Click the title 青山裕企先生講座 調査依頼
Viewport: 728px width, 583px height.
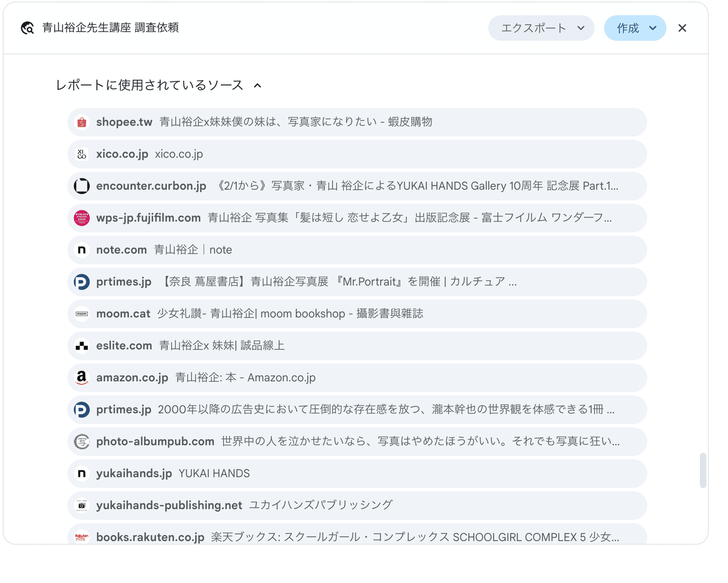click(110, 28)
